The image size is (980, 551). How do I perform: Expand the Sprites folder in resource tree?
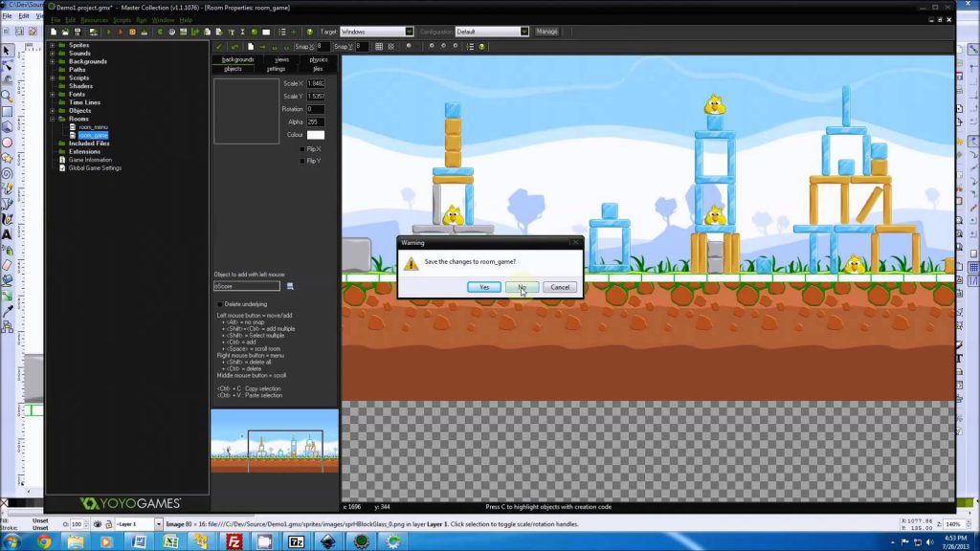tap(53, 45)
